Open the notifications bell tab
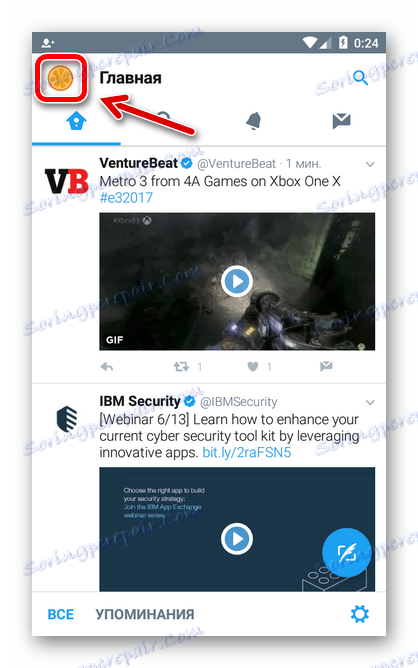418x668 pixels. (254, 121)
